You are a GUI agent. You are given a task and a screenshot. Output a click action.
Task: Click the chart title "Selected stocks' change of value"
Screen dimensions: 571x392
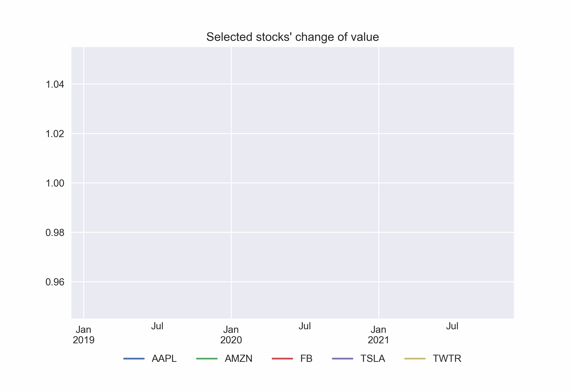292,37
